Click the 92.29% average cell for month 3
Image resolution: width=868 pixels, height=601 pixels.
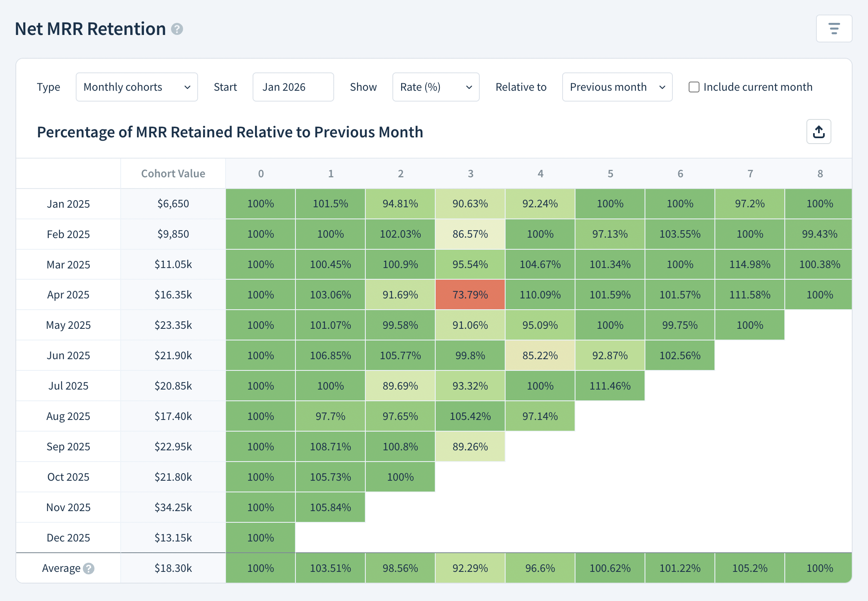click(x=470, y=568)
